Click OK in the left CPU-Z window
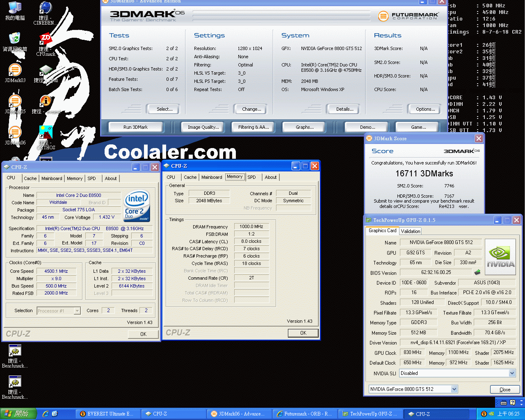The image size is (525, 420). 143,334
